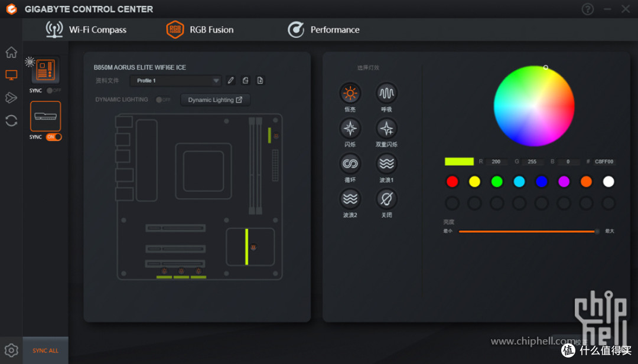Image resolution: width=638 pixels, height=364 pixels.
Task: Click the hex field showing C8FF00
Action: (x=604, y=162)
